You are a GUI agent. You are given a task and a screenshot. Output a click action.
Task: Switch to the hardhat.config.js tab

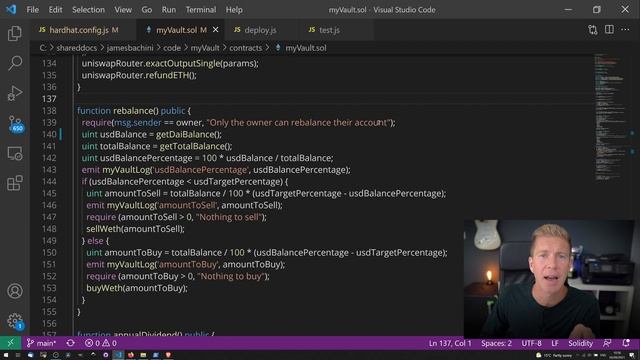[x=82, y=30]
